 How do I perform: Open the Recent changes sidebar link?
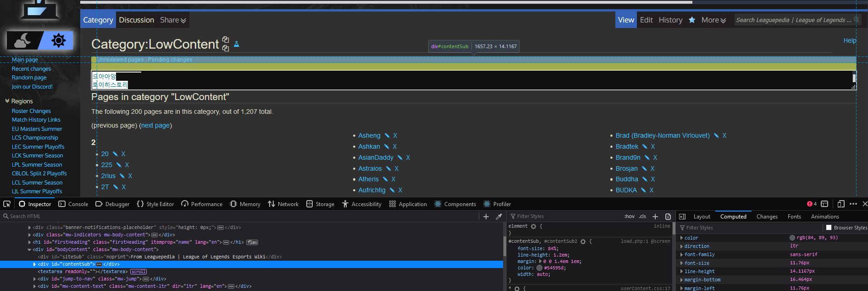coord(31,69)
